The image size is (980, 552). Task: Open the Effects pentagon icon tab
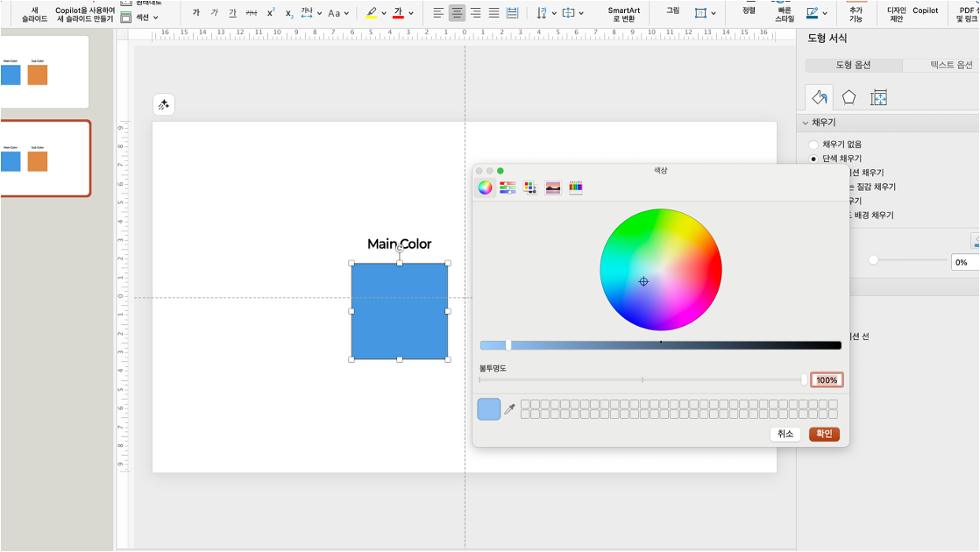(849, 97)
